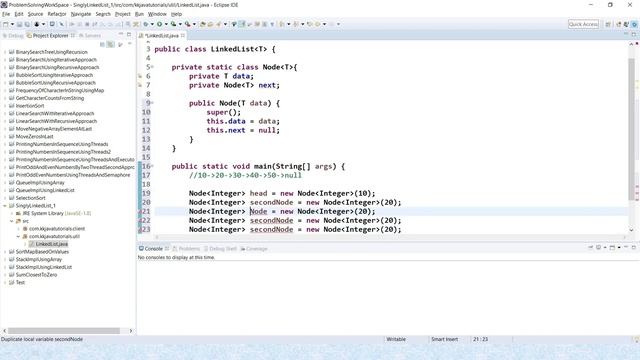Open the Project Explorer view menu arrow
Screen dimensions: 640x360
coord(129,44)
